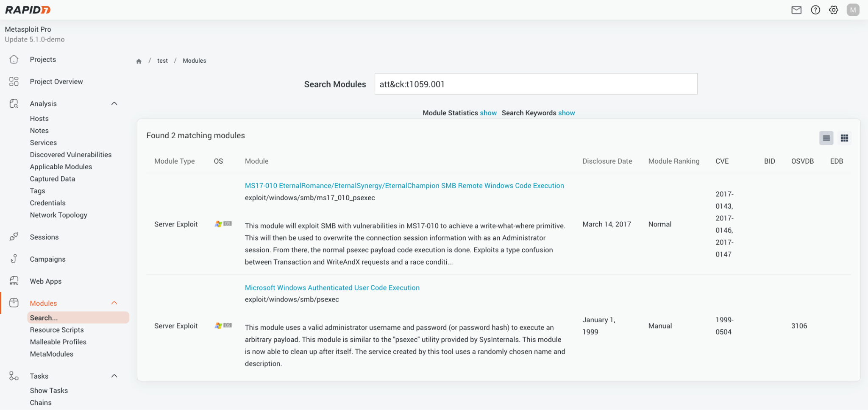Viewport: 868px width, 410px height.
Task: Click the Modules breadcrumb
Action: 195,61
